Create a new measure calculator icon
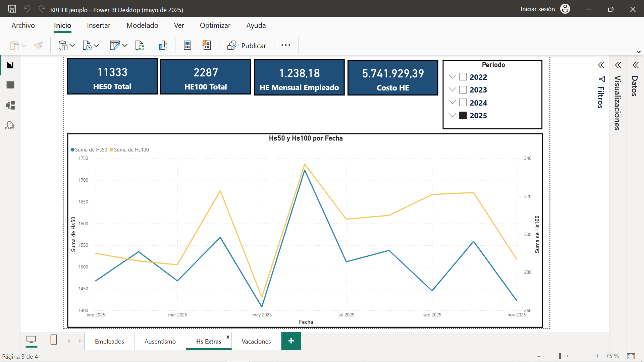This screenshot has width=644, height=362. [x=187, y=45]
